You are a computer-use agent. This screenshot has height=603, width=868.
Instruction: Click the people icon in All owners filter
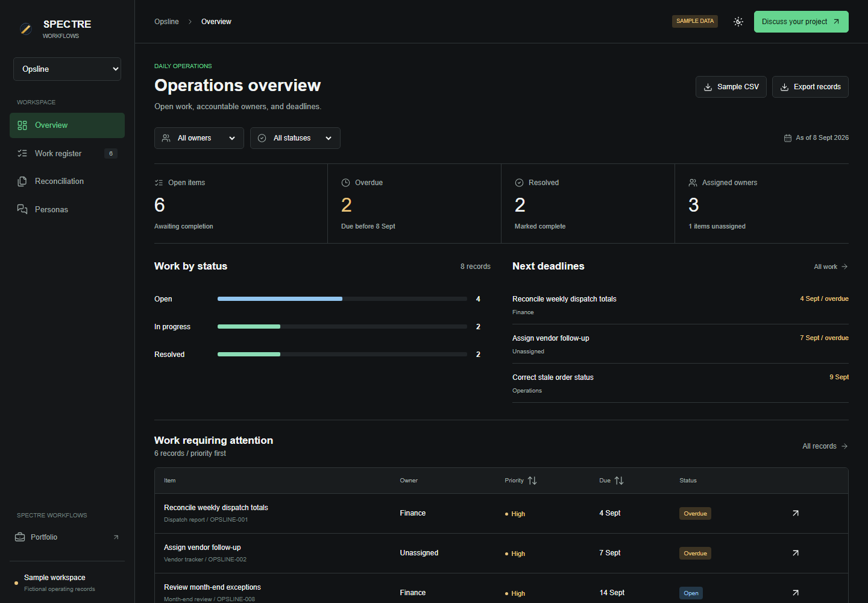[166, 138]
